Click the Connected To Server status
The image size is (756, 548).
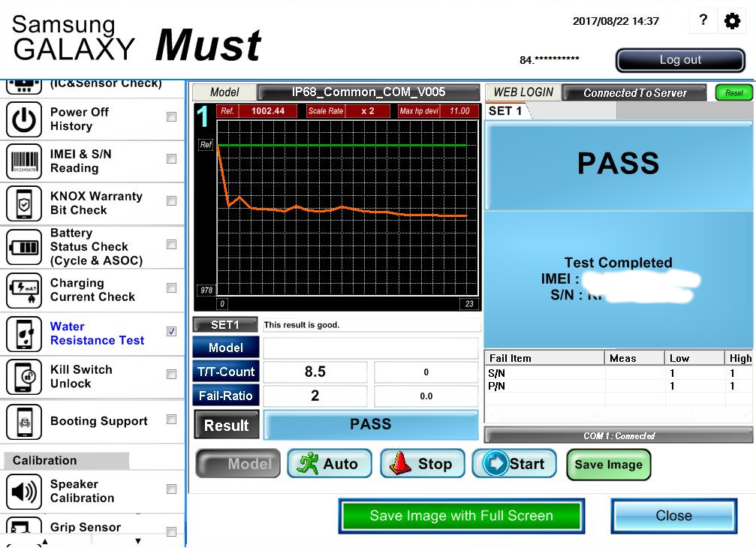pyautogui.click(x=634, y=92)
